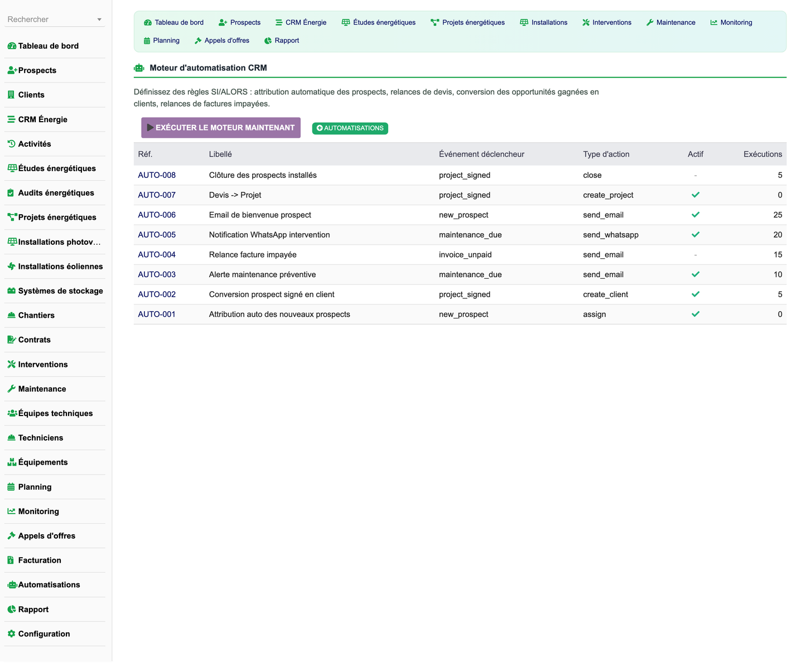Viewport: 806px width, 672px height.
Task: Open the AUTO-001 rule link
Action: point(157,314)
